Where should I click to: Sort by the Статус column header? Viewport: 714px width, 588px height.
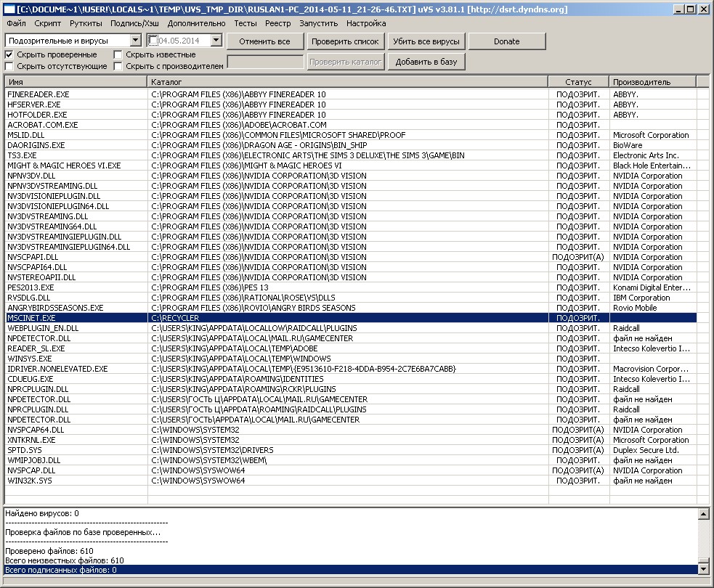[x=579, y=82]
